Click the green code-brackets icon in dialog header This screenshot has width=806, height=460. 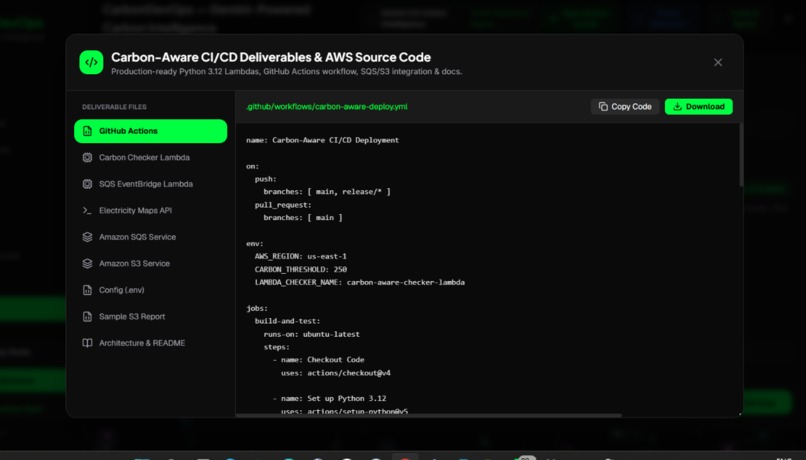tap(91, 62)
